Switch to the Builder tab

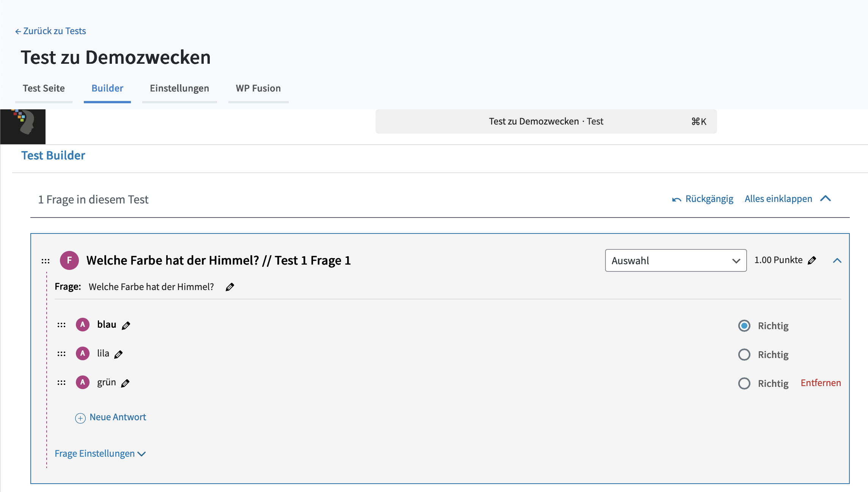click(107, 88)
